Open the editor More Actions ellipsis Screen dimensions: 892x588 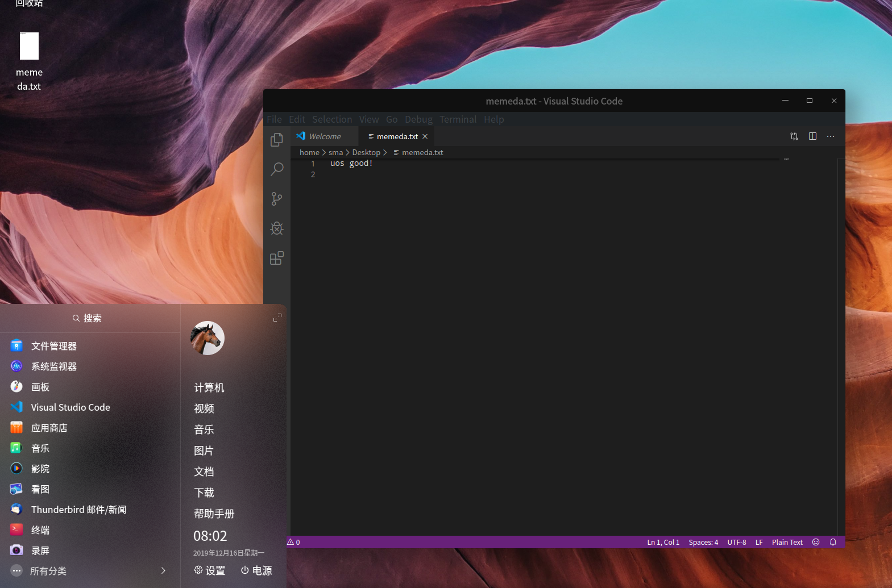pos(831,136)
